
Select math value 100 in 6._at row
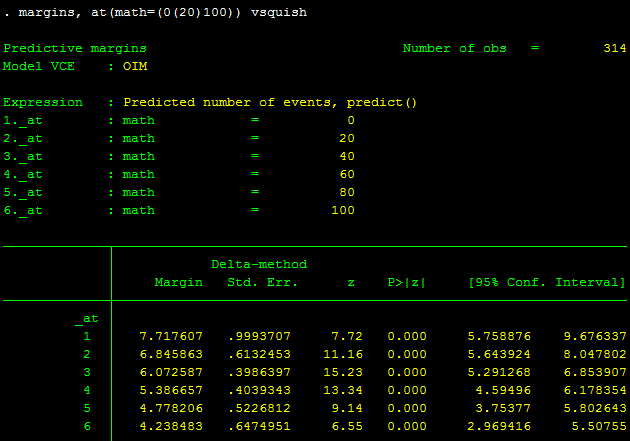point(342,210)
